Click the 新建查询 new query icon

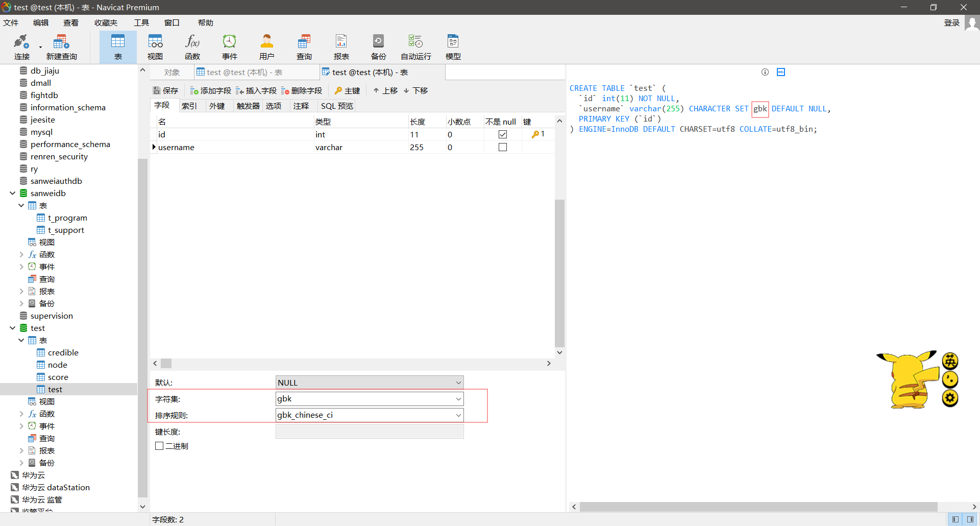tap(61, 47)
